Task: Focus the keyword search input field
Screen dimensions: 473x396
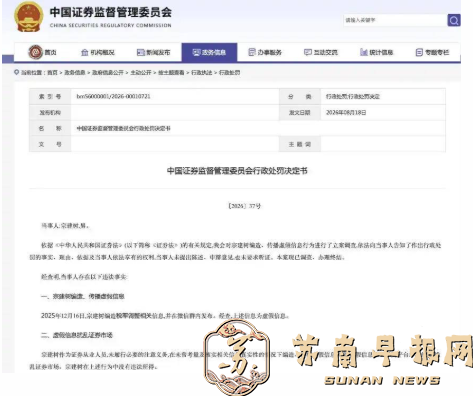Action: tap(395, 20)
